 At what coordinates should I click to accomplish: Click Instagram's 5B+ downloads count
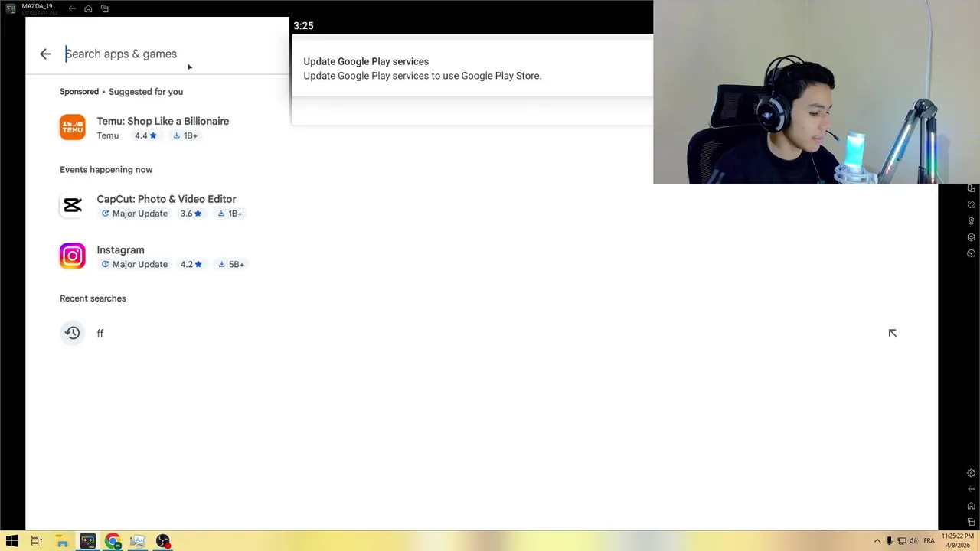click(231, 264)
